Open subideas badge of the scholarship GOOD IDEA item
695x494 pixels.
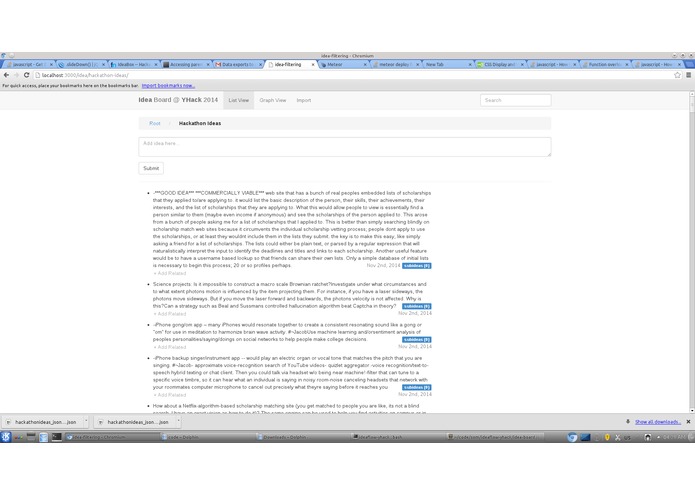point(417,266)
